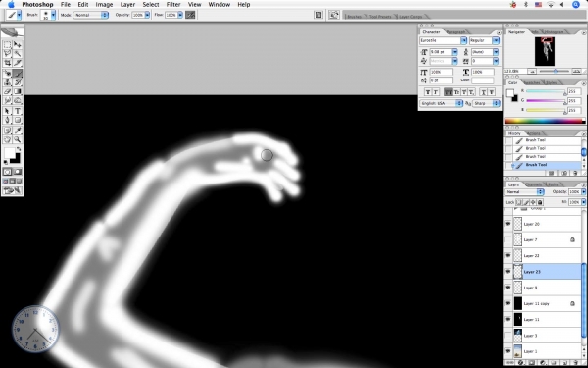Switch to the Channels tab

pos(534,184)
